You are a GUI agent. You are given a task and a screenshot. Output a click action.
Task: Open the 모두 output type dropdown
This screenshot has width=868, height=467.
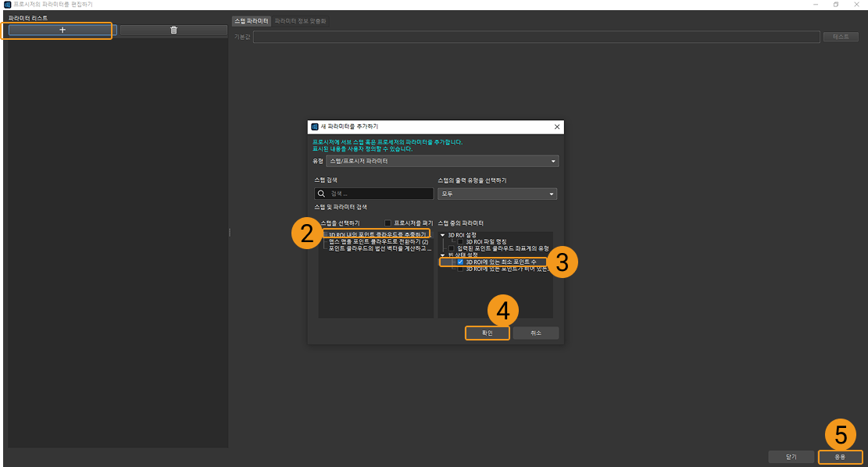point(497,194)
